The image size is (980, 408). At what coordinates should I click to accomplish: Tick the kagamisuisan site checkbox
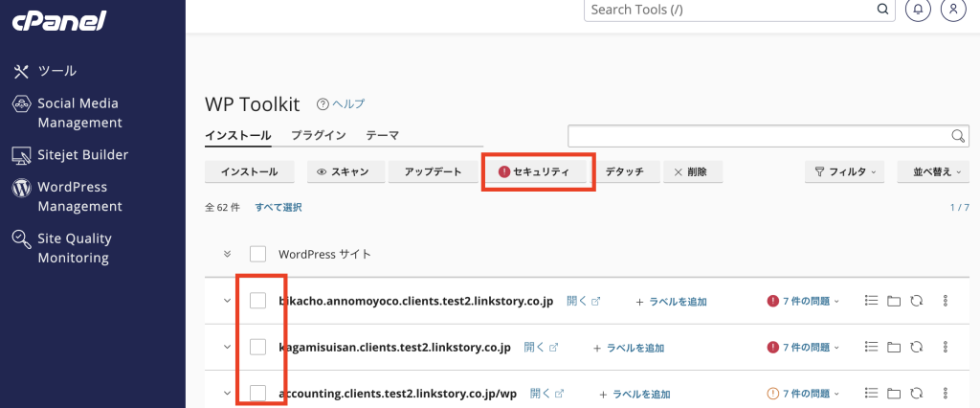coord(257,347)
